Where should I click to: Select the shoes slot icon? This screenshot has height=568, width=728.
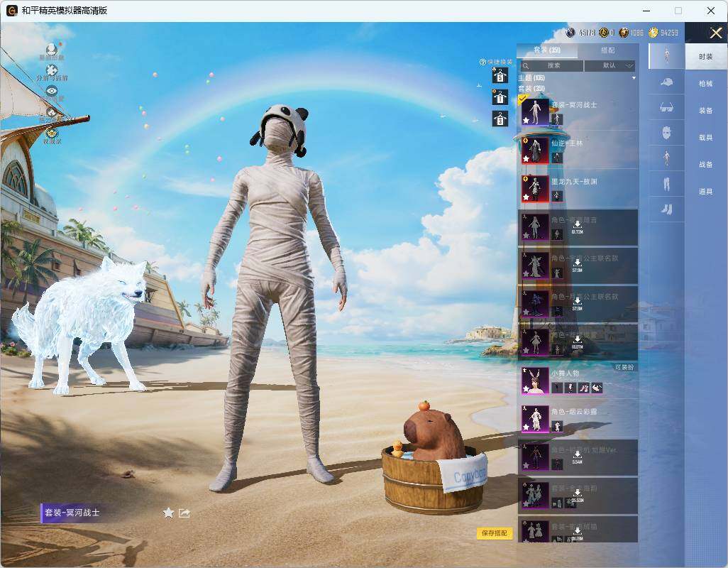click(x=666, y=209)
